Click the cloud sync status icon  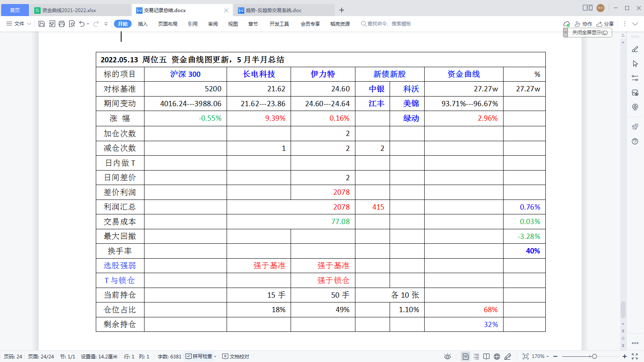(567, 24)
